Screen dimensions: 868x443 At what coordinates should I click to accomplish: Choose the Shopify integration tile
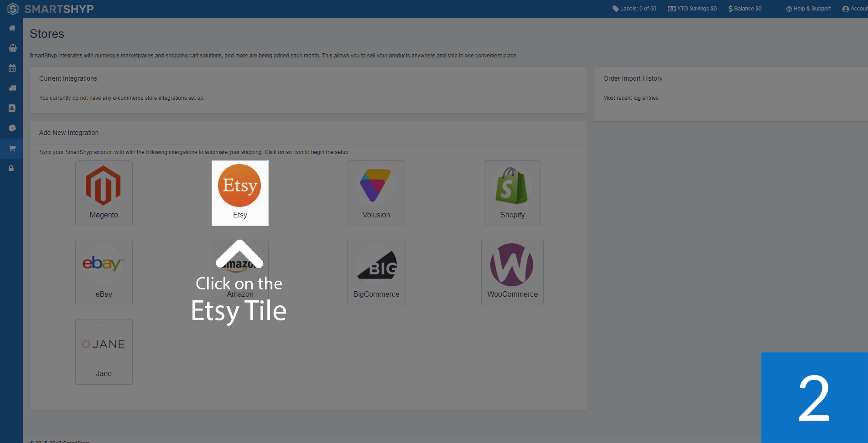(512, 193)
